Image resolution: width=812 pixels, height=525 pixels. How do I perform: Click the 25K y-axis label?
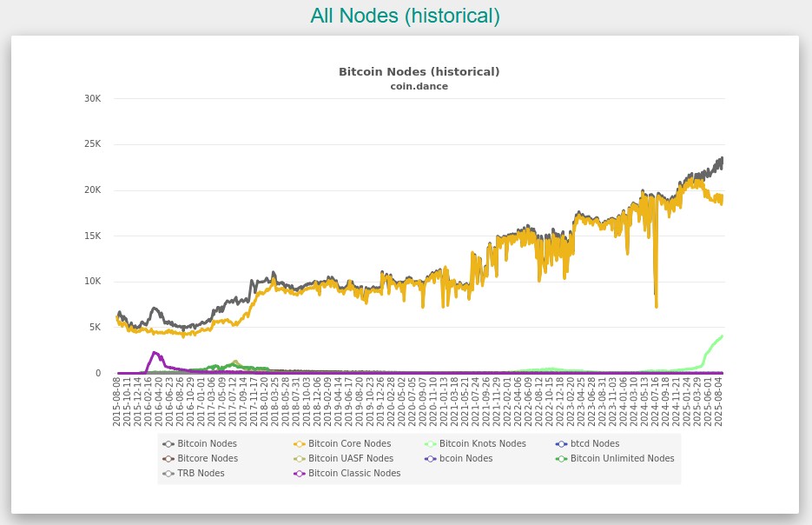point(93,144)
